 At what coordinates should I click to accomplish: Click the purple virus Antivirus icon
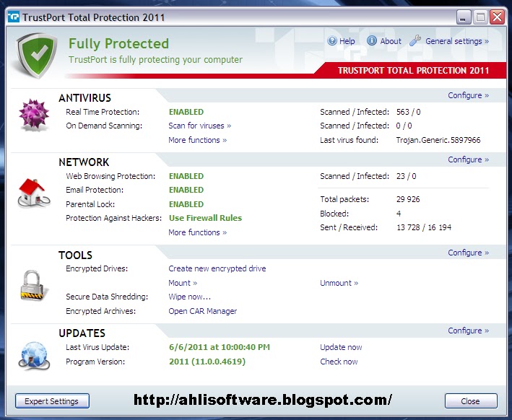tap(34, 115)
